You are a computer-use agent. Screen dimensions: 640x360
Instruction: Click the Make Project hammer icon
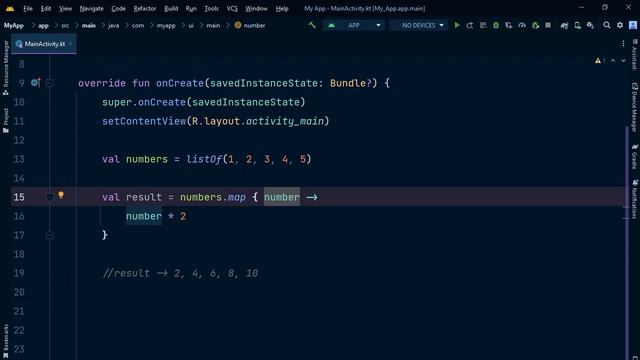tap(312, 25)
